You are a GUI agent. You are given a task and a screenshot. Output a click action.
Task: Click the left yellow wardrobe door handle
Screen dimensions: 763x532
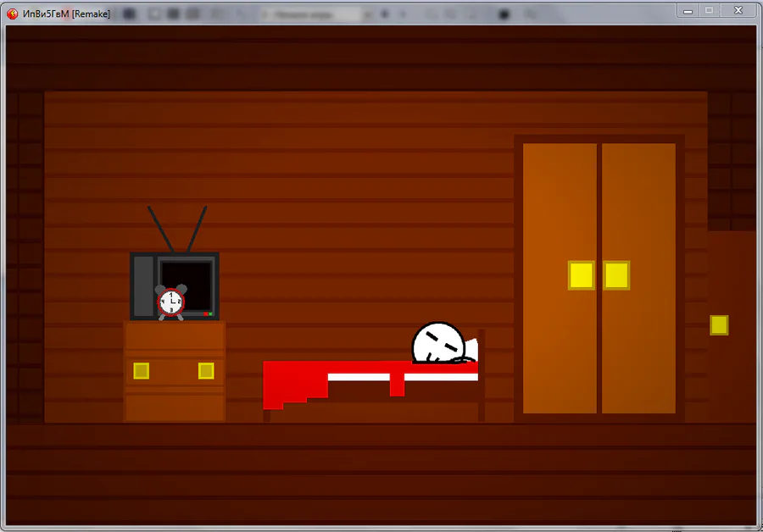coord(582,275)
